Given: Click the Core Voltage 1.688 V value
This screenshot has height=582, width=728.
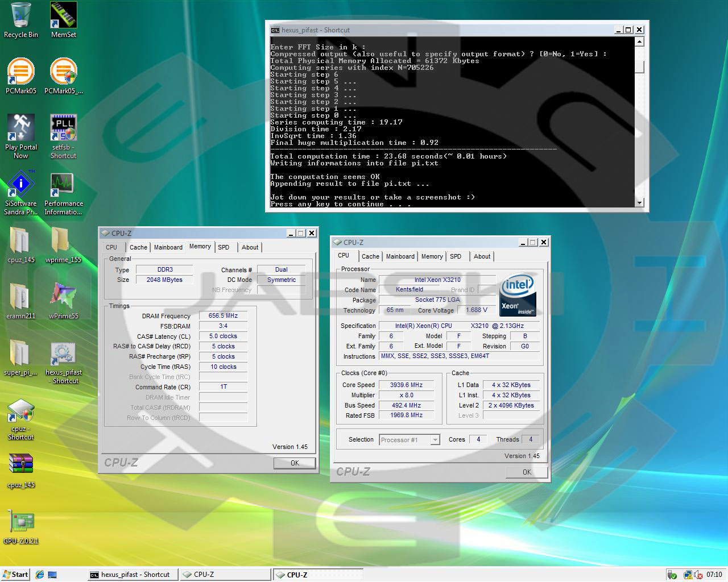Looking at the screenshot, I should [477, 310].
